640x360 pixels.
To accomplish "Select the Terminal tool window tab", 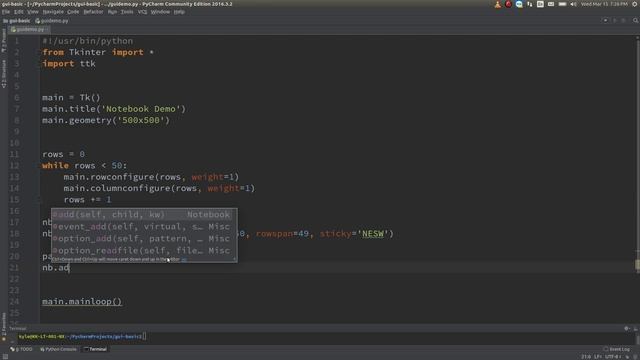I will [96, 349].
